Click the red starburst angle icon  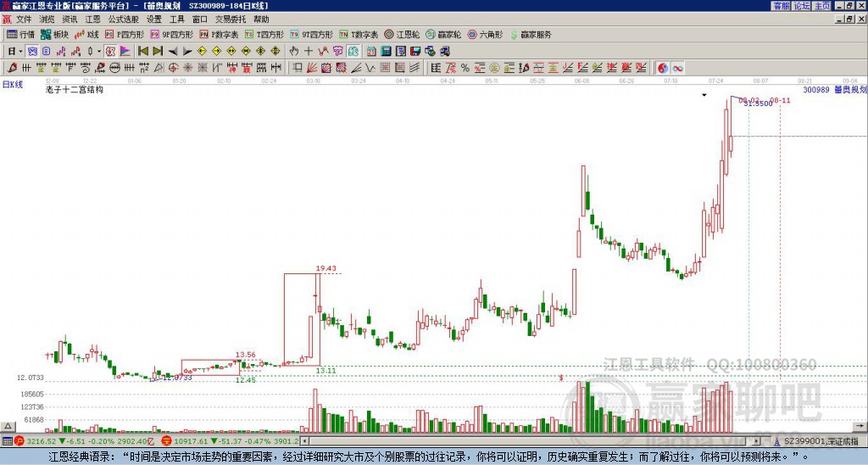[187, 68]
